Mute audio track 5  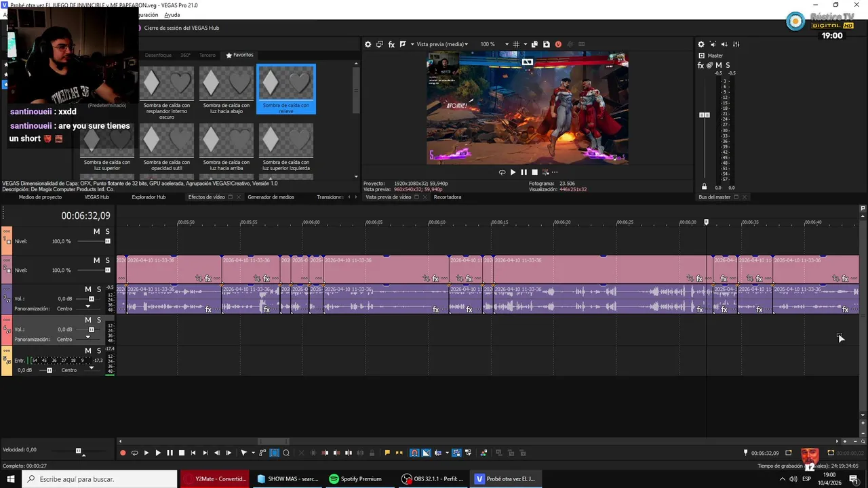[87, 350]
